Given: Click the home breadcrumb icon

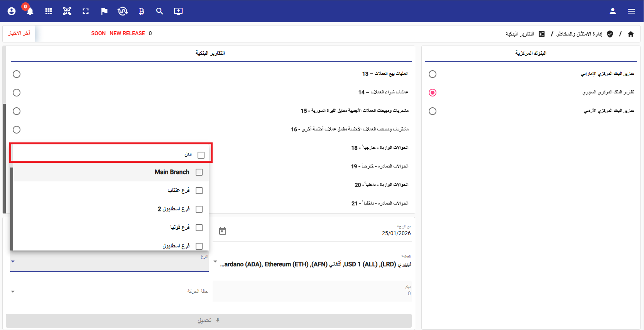Looking at the screenshot, I should click(x=630, y=34).
